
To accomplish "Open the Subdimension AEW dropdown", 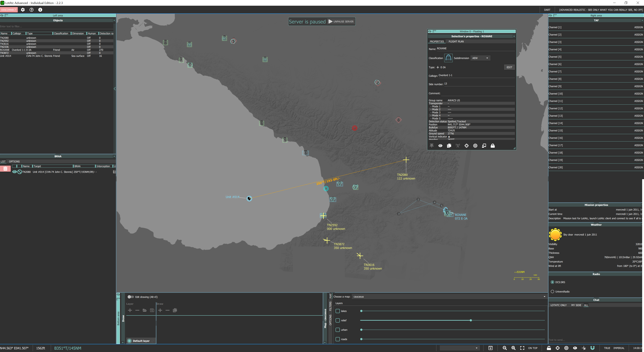I will coord(480,58).
